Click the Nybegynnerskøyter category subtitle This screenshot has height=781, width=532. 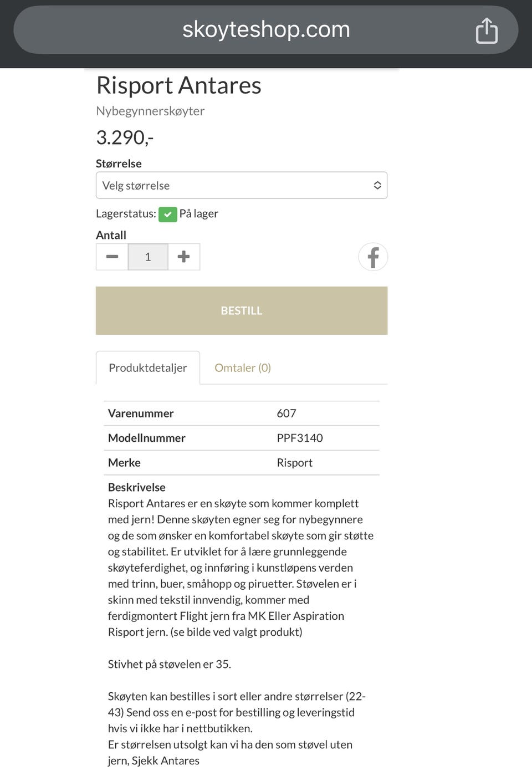tap(150, 111)
